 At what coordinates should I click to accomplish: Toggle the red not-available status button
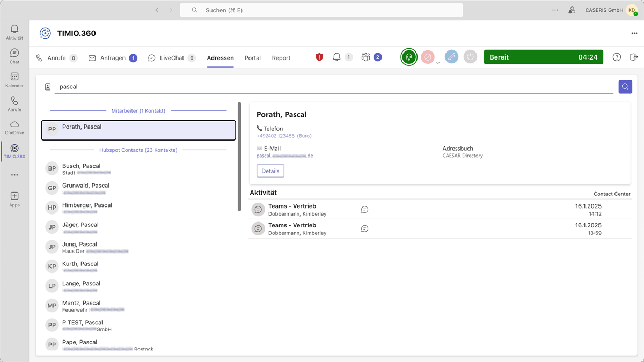[428, 57]
